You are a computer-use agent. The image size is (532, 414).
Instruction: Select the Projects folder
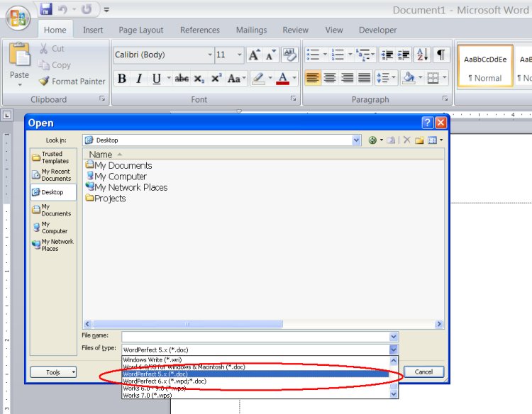click(x=106, y=198)
